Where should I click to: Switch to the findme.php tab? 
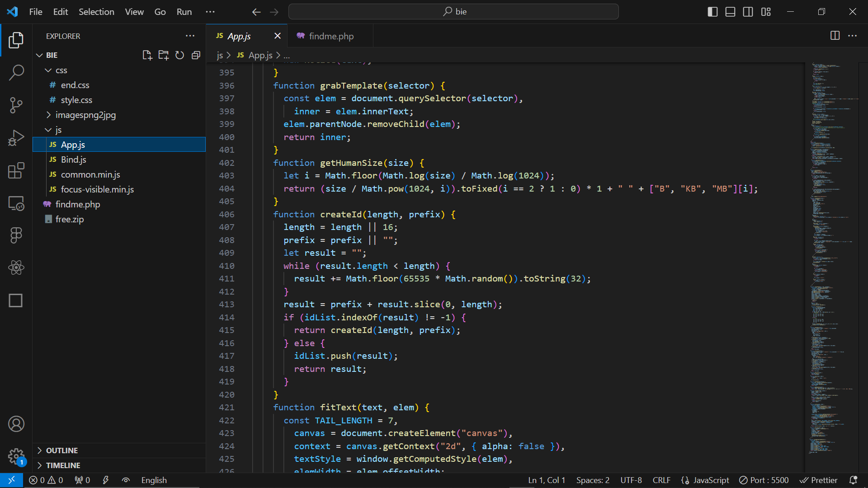tap(331, 36)
